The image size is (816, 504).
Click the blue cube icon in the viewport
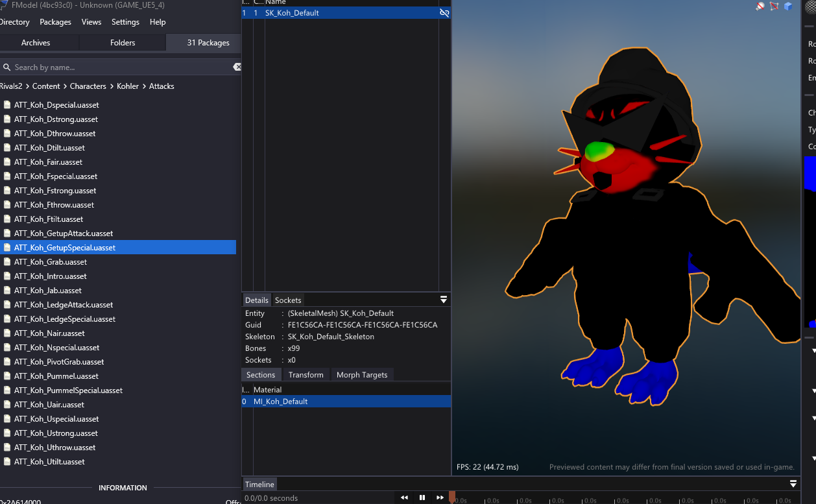[x=788, y=6]
